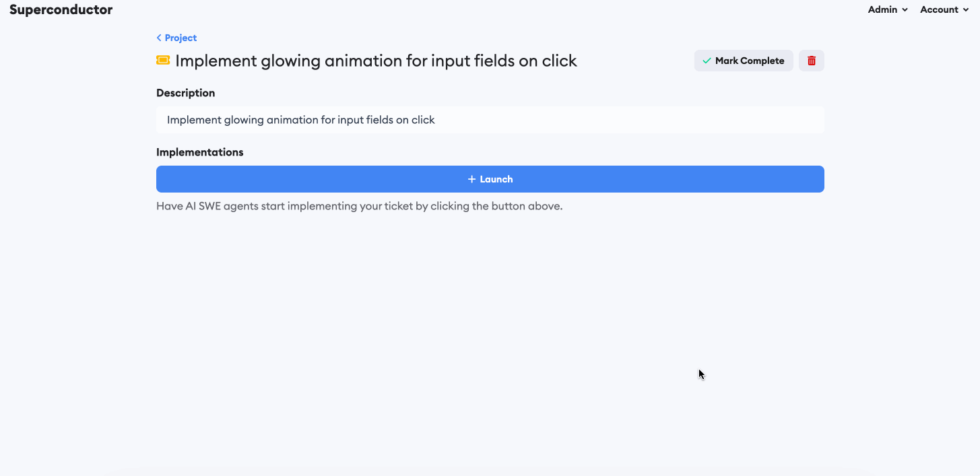Open the Admin menu label
This screenshot has width=980, height=476.
pyautogui.click(x=882, y=9)
